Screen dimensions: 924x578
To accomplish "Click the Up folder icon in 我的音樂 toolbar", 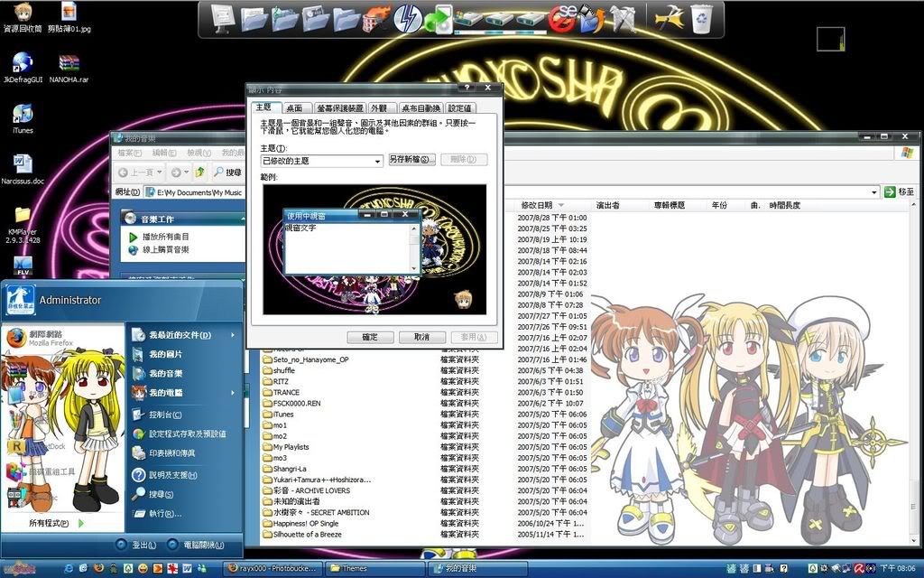I will 199,172.
